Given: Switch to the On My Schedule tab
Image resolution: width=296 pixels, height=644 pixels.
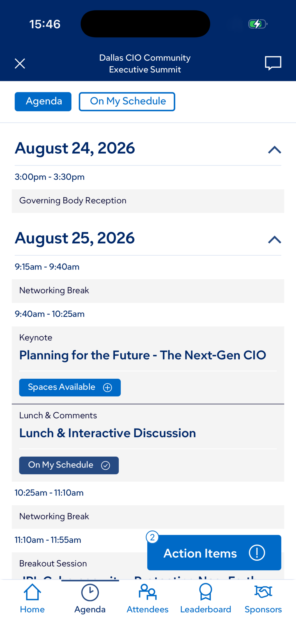Looking at the screenshot, I should coord(127,101).
